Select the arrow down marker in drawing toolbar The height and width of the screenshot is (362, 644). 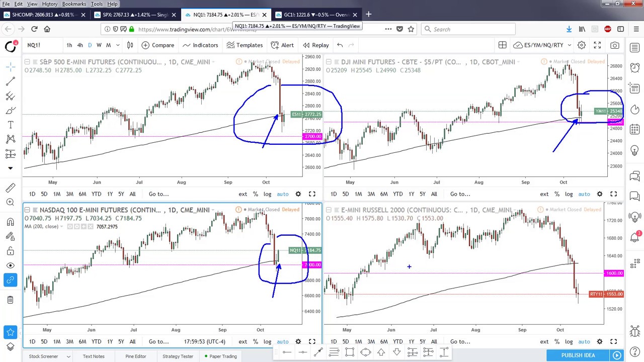pyautogui.click(x=396, y=352)
